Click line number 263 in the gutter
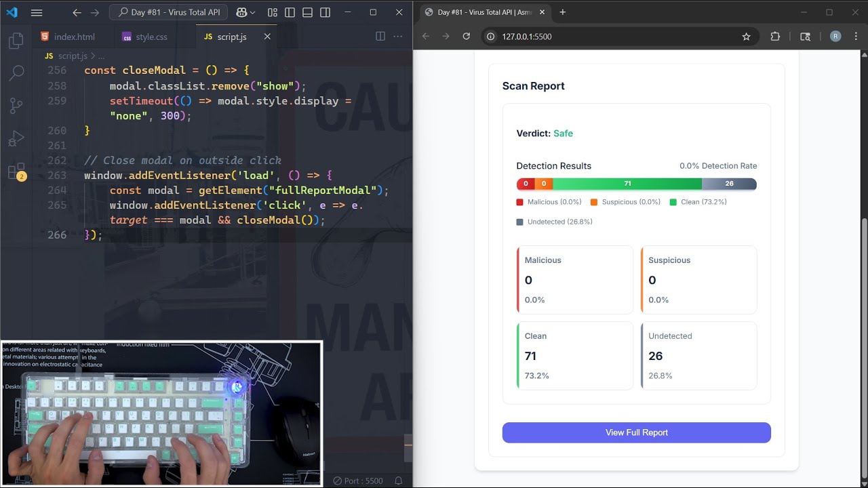 (58, 176)
